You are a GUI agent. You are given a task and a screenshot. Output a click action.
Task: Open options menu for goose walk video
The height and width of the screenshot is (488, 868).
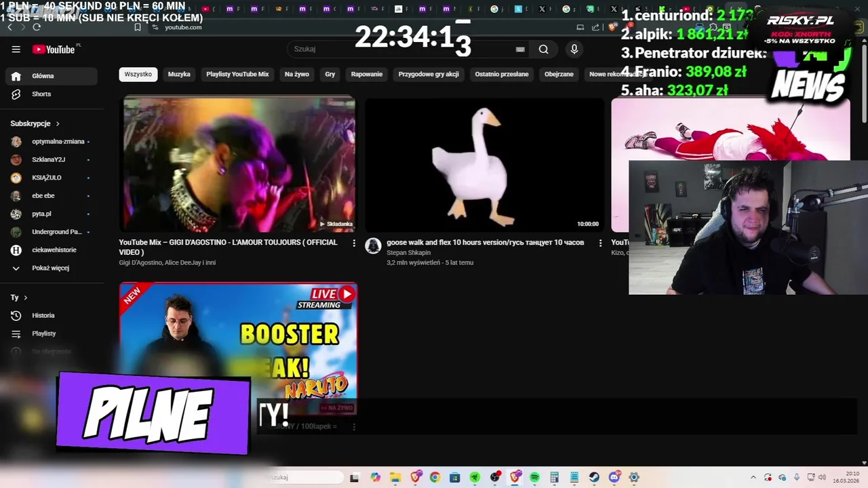[x=599, y=243]
